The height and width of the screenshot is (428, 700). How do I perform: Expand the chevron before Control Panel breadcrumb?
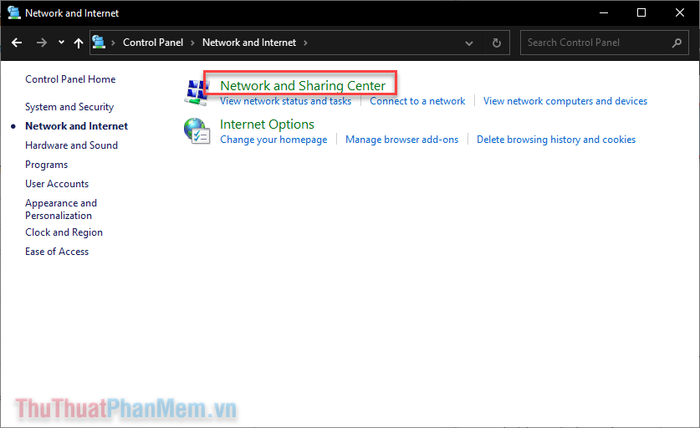tap(113, 43)
